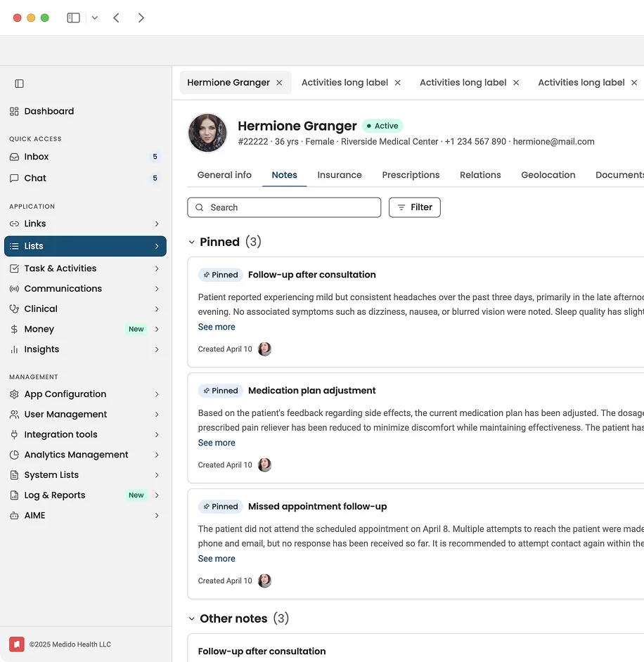This screenshot has width=644, height=662.
Task: Expand the Clinical chevron
Action: pyautogui.click(x=157, y=309)
